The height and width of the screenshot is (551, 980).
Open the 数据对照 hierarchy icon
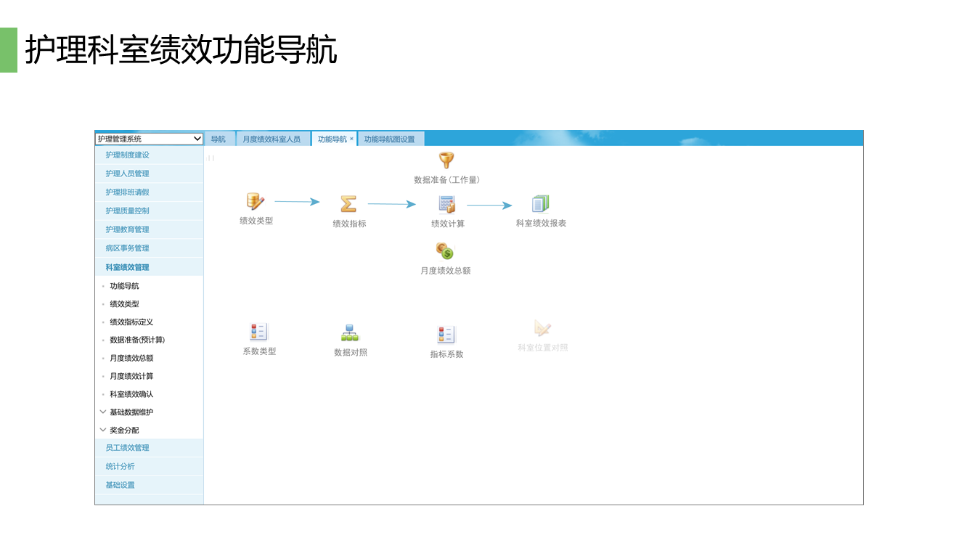point(350,332)
